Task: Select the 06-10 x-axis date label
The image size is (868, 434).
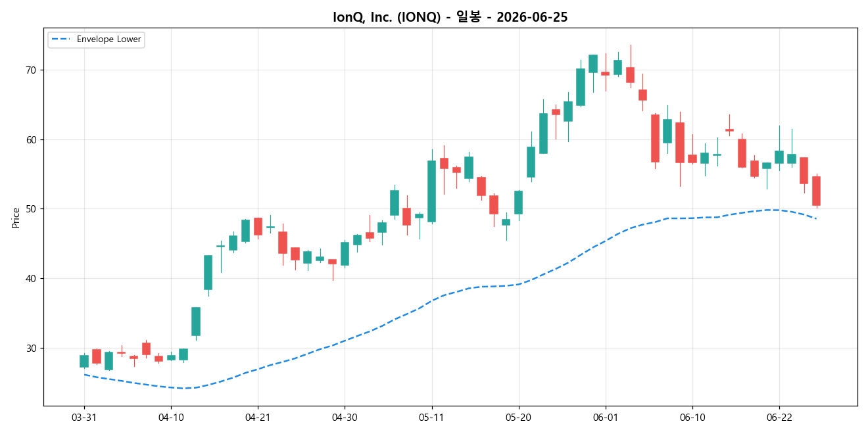Action: (x=692, y=418)
